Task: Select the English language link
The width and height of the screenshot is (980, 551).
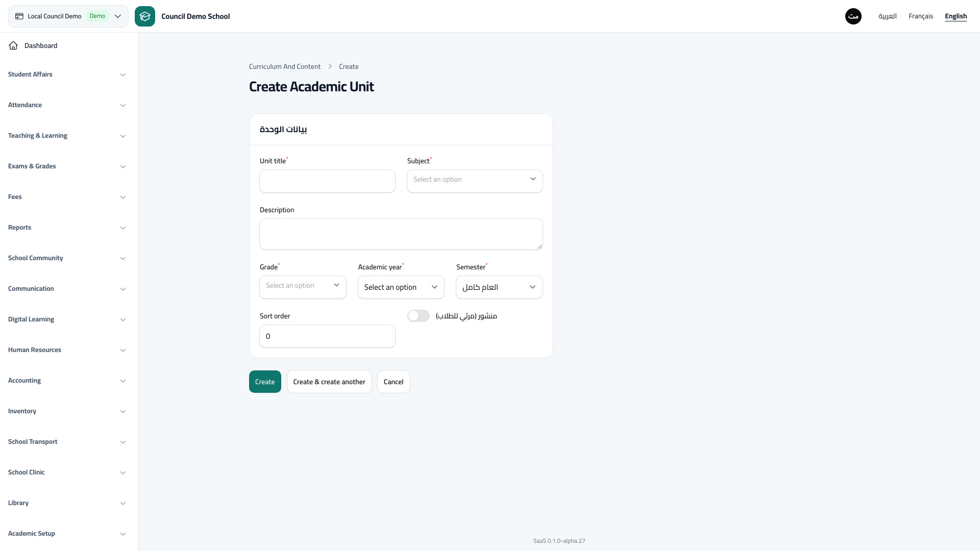Action: (955, 16)
